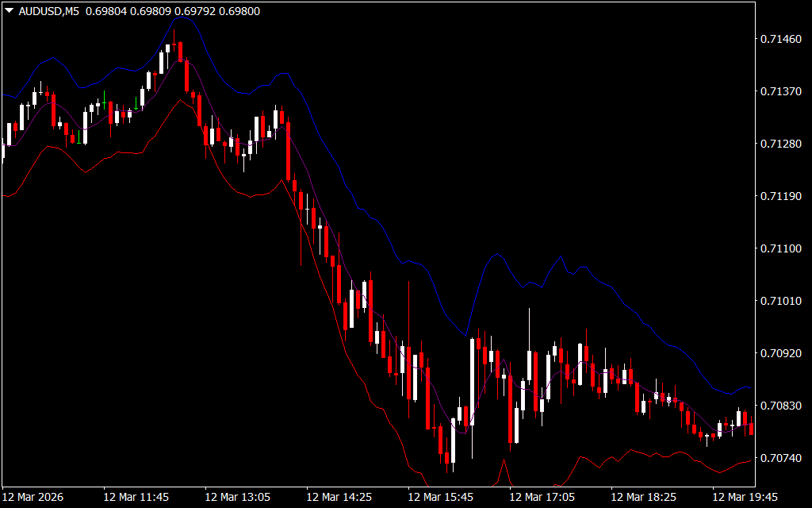Select the 12 Mar 14:25 time marker
This screenshot has width=812, height=508.
339,497
